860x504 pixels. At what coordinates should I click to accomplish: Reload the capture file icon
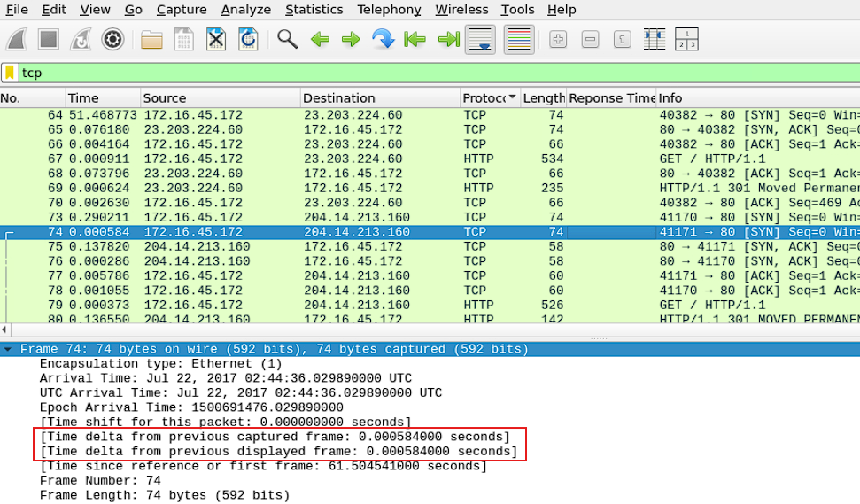pos(248,40)
